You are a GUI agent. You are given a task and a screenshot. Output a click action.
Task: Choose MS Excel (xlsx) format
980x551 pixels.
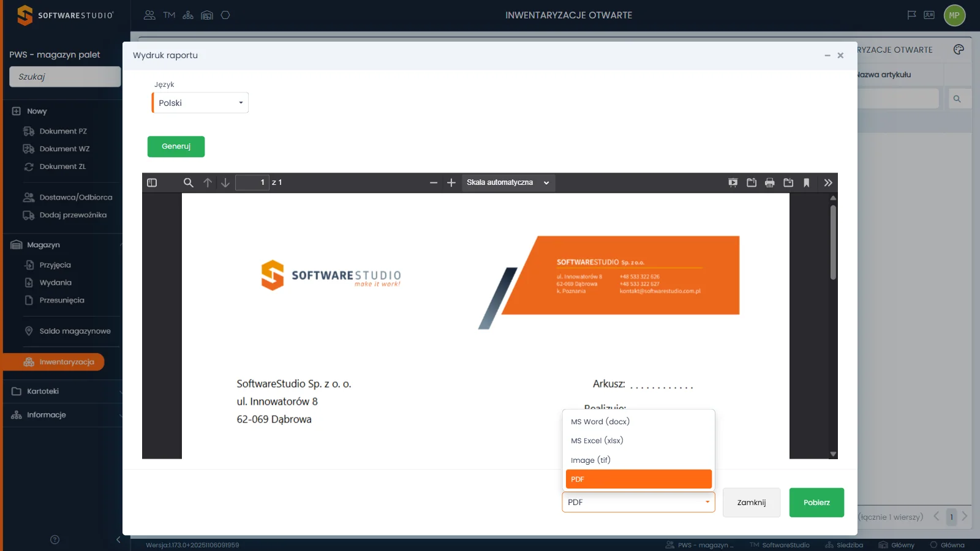(638, 441)
